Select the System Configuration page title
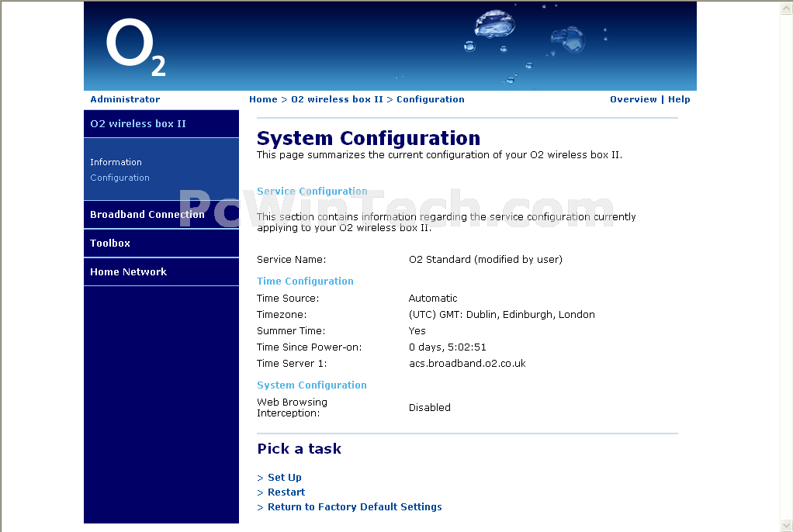 click(369, 138)
